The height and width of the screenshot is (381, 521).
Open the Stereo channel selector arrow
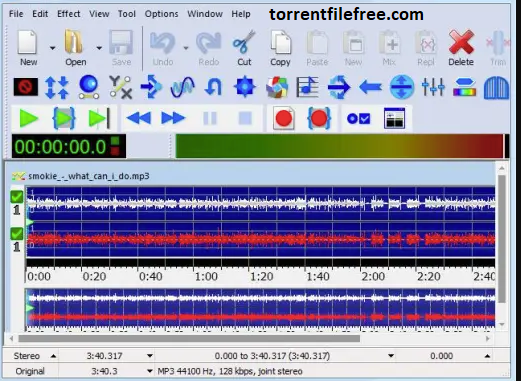point(53,356)
